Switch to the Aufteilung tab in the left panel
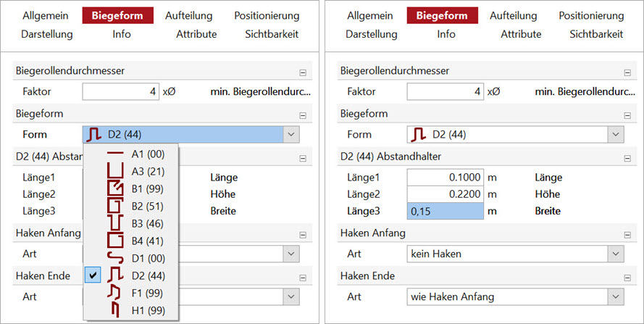This screenshot has height=324, width=644. (x=189, y=16)
